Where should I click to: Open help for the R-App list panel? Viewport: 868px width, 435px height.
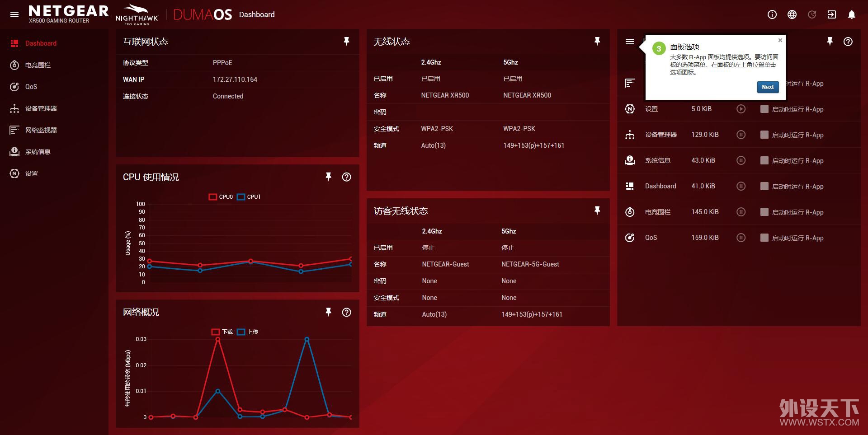click(x=848, y=42)
